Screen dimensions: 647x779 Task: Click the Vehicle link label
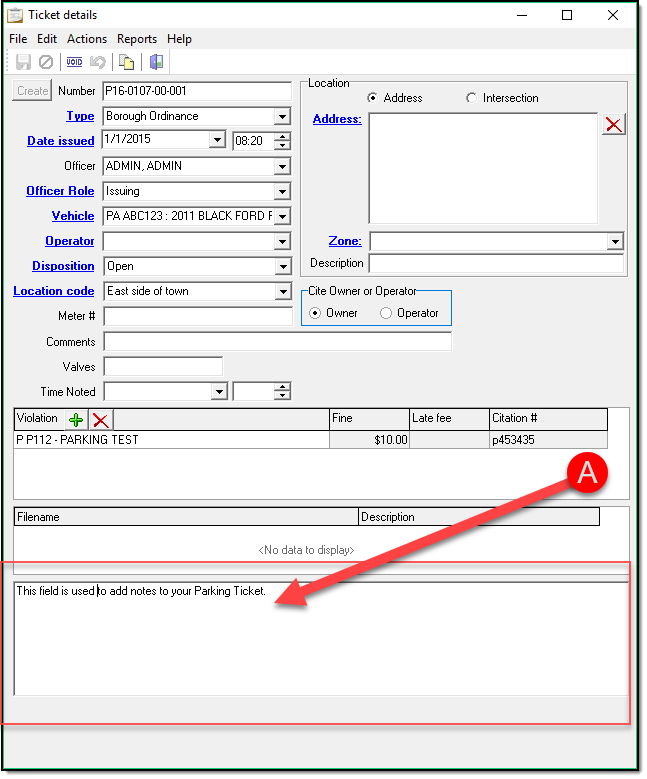[73, 216]
